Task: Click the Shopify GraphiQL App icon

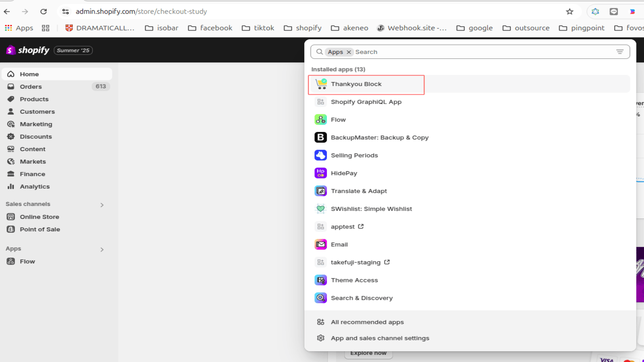Action: point(321,102)
